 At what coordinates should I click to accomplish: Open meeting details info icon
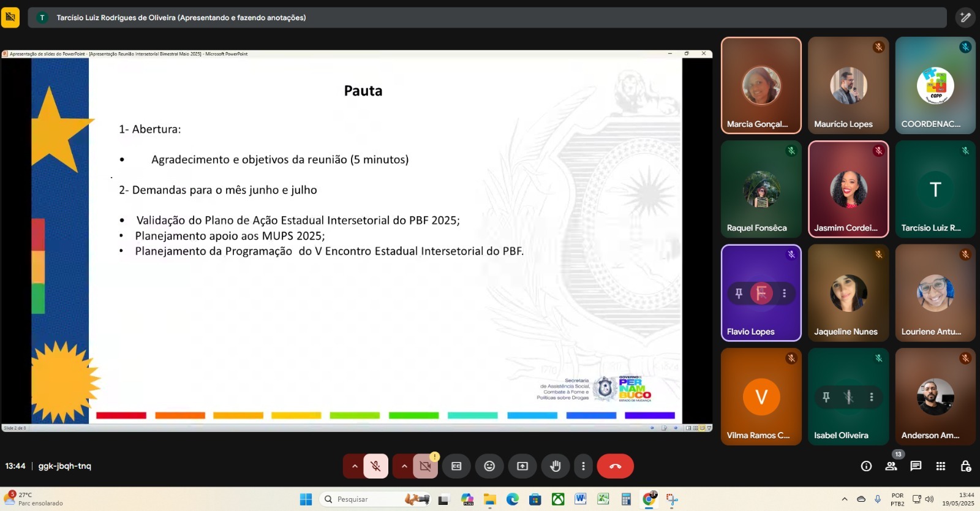tap(866, 466)
